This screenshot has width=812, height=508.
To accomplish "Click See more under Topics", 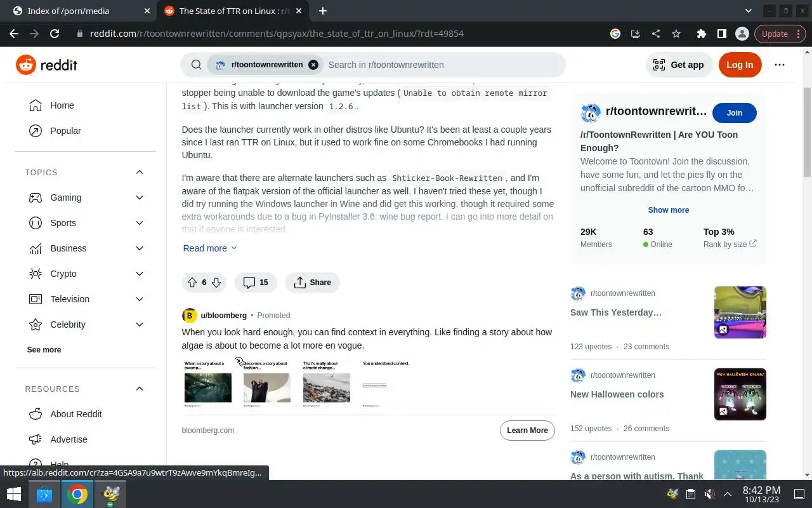I will pyautogui.click(x=44, y=350).
